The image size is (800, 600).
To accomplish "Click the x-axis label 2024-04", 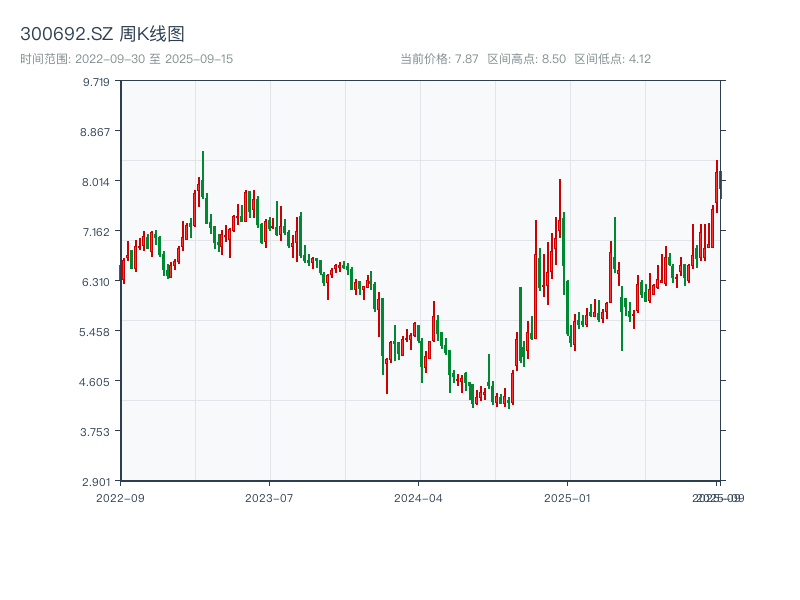I will pyautogui.click(x=418, y=498).
